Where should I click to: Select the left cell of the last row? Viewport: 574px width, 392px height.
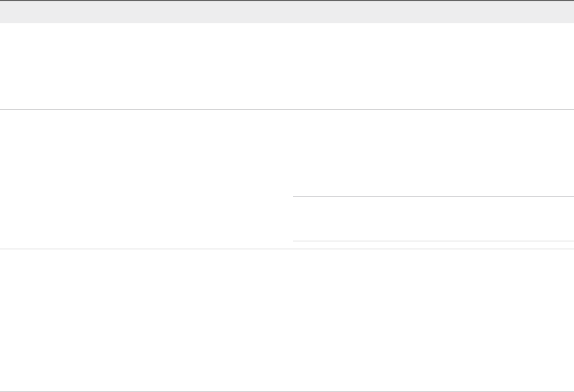pyautogui.click(x=146, y=320)
